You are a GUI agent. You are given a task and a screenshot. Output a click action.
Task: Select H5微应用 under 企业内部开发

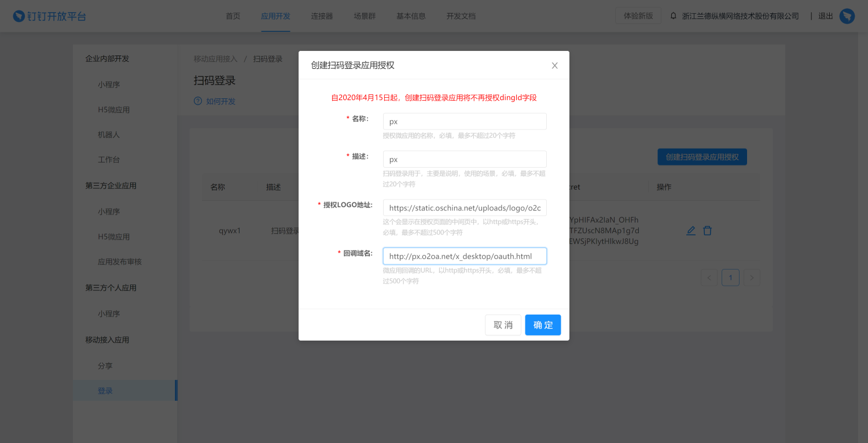[x=114, y=110]
